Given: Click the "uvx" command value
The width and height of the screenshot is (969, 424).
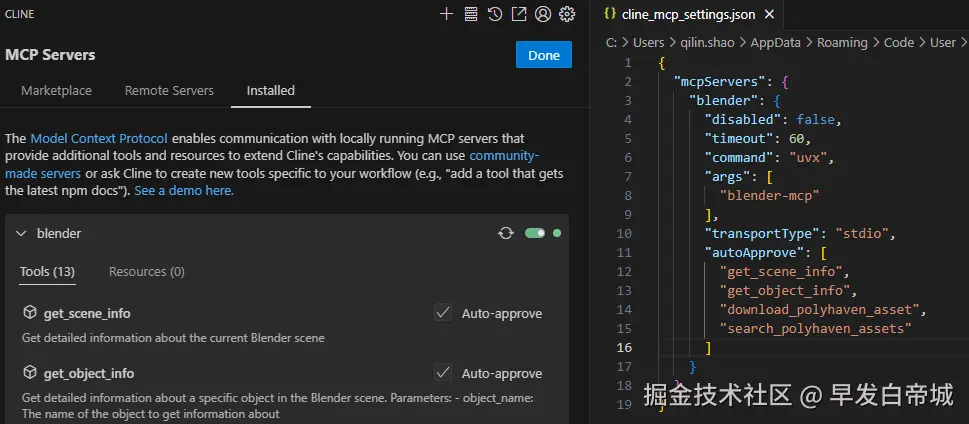Looking at the screenshot, I should (x=808, y=158).
